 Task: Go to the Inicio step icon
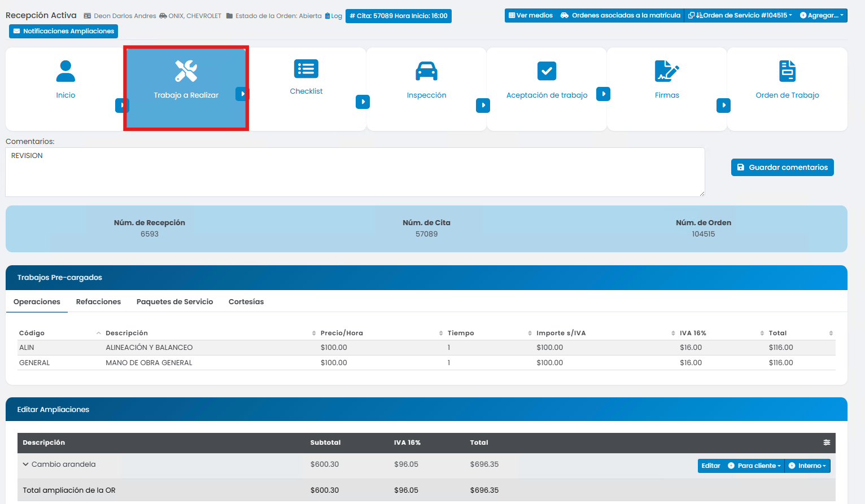click(65, 71)
